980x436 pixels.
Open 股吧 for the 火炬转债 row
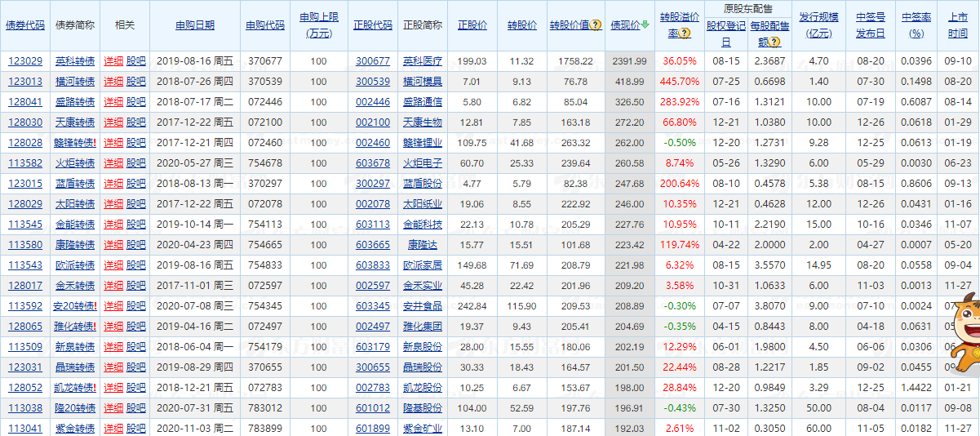(x=136, y=163)
